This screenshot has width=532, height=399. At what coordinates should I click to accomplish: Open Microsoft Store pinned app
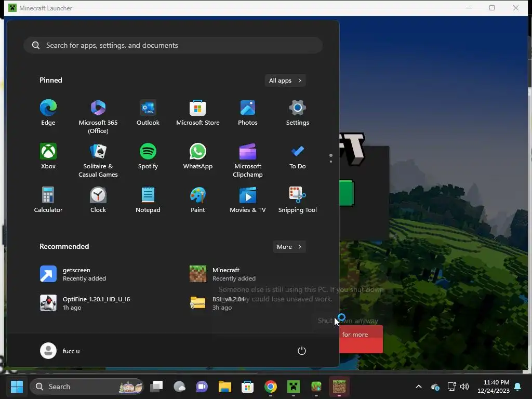198,113
